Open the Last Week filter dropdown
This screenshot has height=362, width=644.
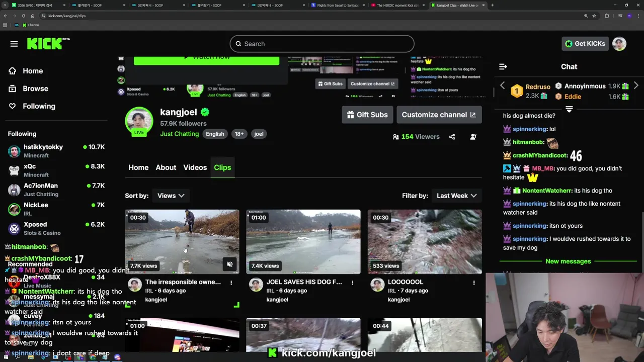(x=456, y=196)
